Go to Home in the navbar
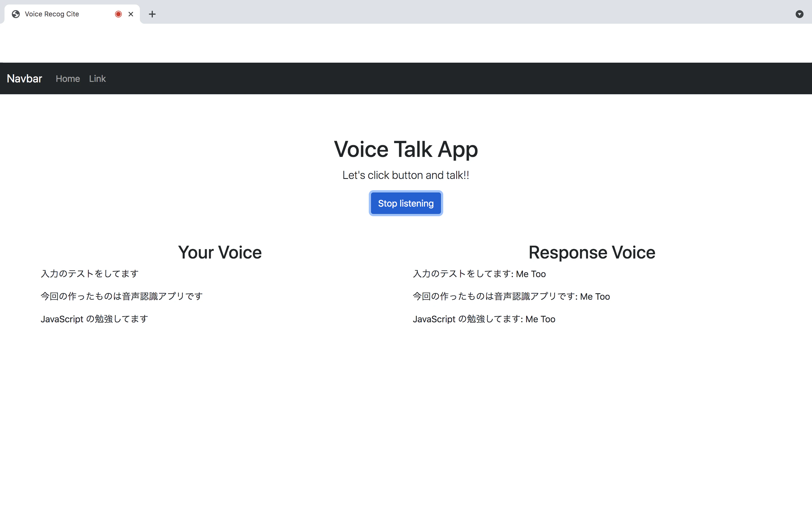This screenshot has width=812, height=508. pyautogui.click(x=68, y=79)
